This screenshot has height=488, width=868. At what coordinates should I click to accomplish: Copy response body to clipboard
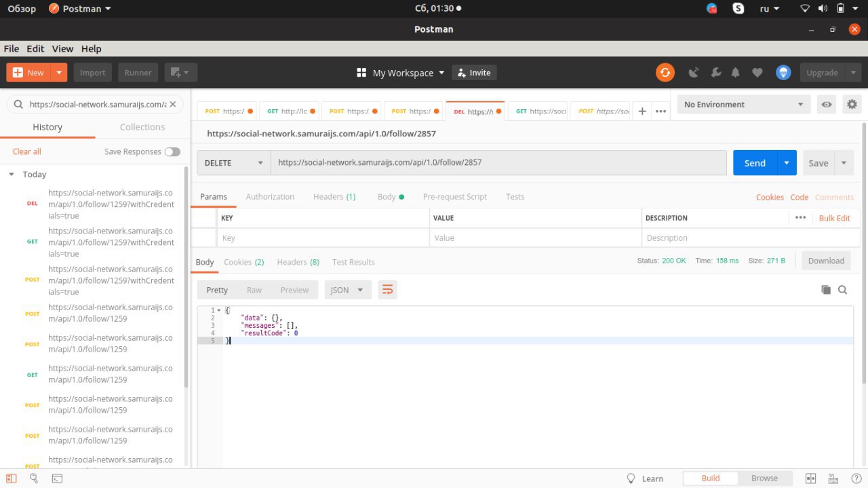(x=826, y=290)
